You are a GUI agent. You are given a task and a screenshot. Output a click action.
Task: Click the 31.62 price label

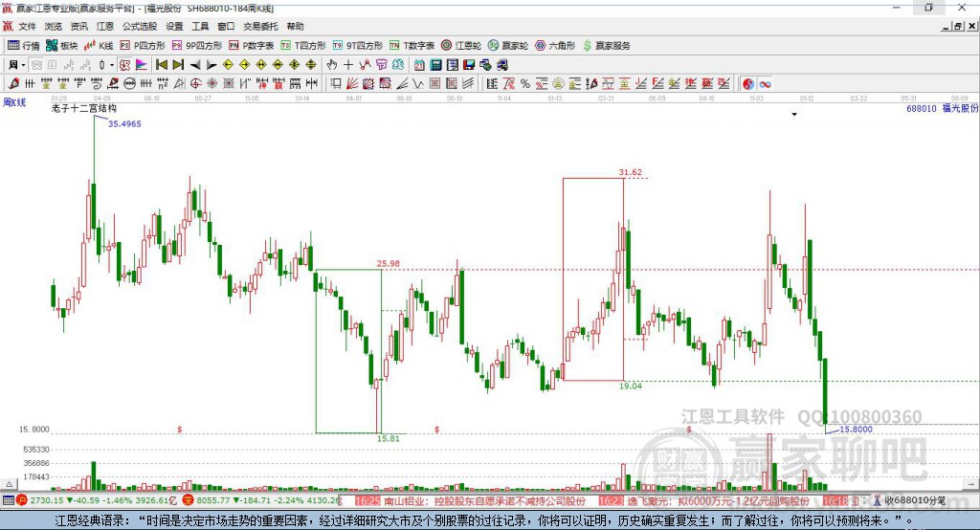pyautogui.click(x=630, y=172)
